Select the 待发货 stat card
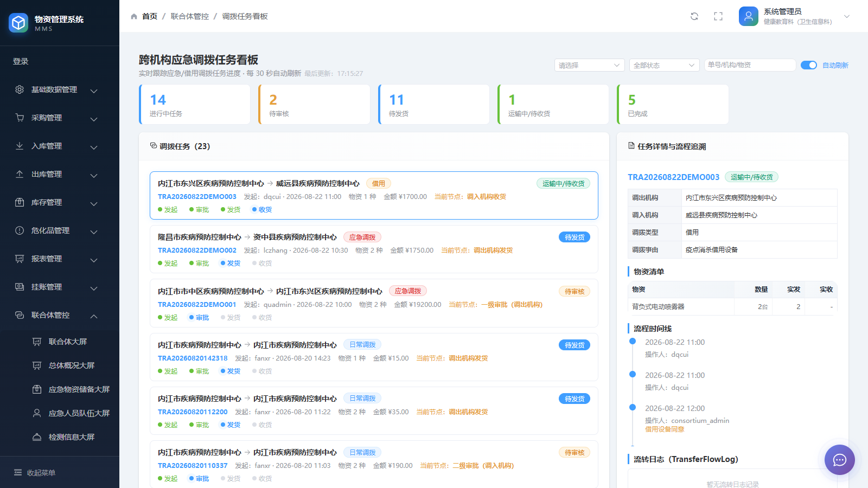 click(x=434, y=104)
